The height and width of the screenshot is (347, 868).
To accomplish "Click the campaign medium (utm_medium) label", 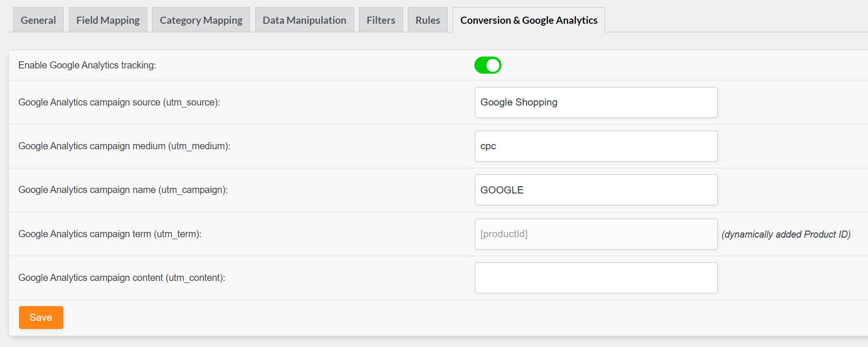I will [124, 146].
